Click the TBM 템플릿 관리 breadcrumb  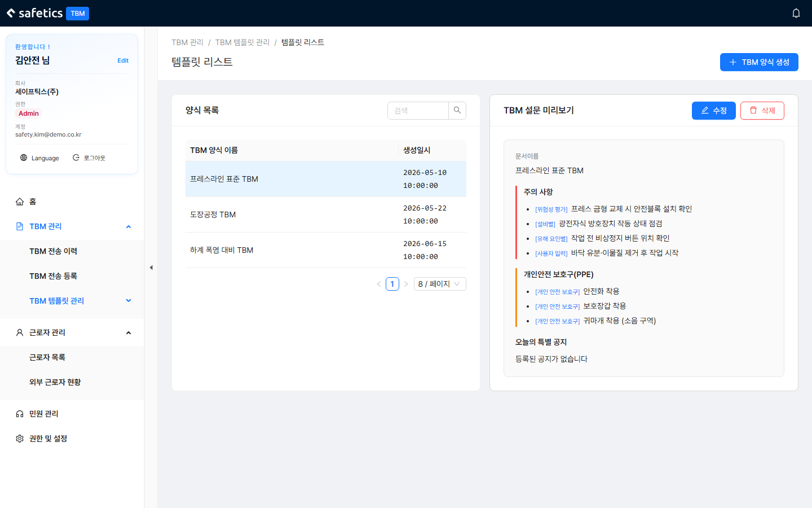click(242, 42)
